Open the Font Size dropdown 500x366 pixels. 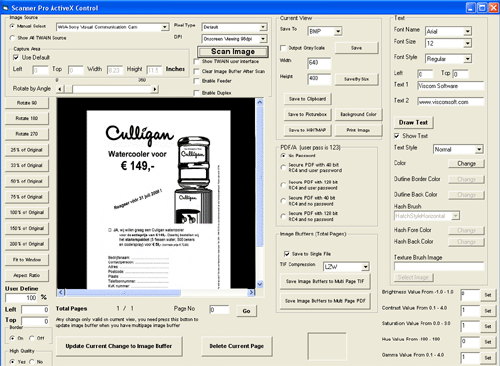pyautogui.click(x=468, y=43)
